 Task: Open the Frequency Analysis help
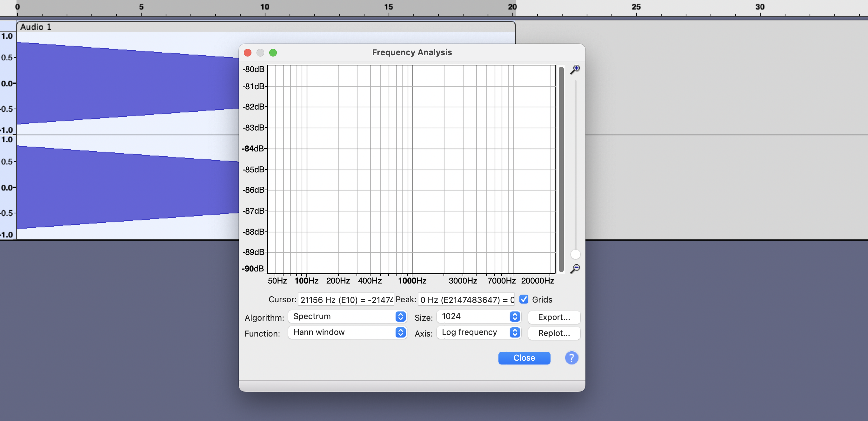[x=571, y=358]
